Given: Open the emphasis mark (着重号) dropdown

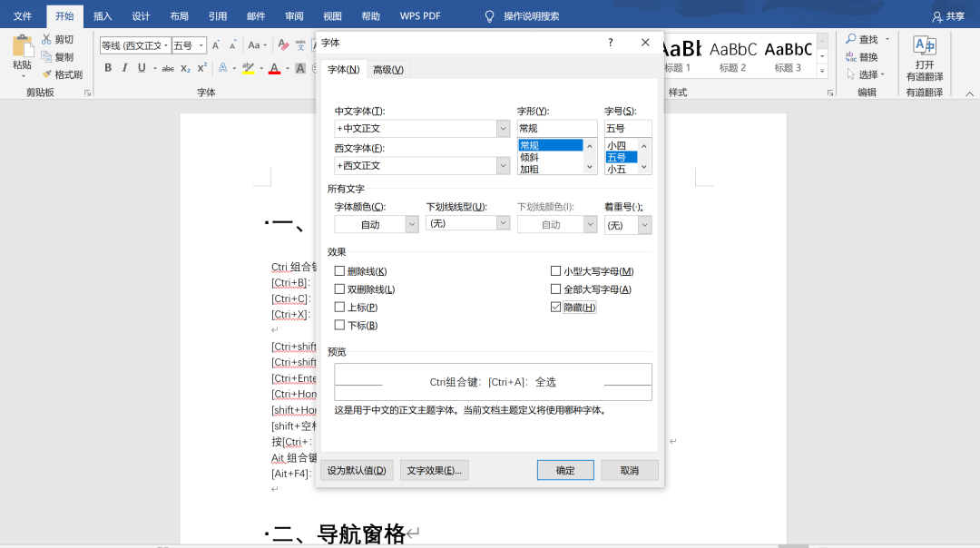Looking at the screenshot, I should pos(644,225).
